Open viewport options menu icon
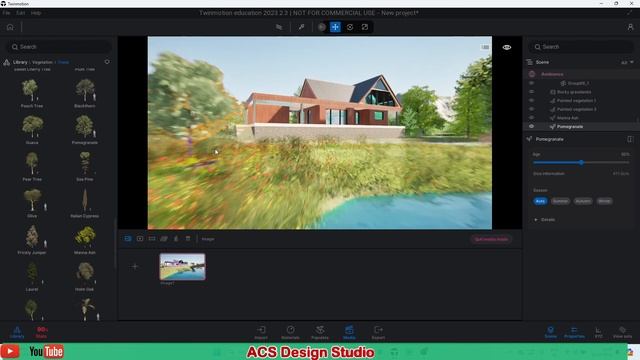Image resolution: width=640 pixels, height=360 pixels. click(x=485, y=47)
